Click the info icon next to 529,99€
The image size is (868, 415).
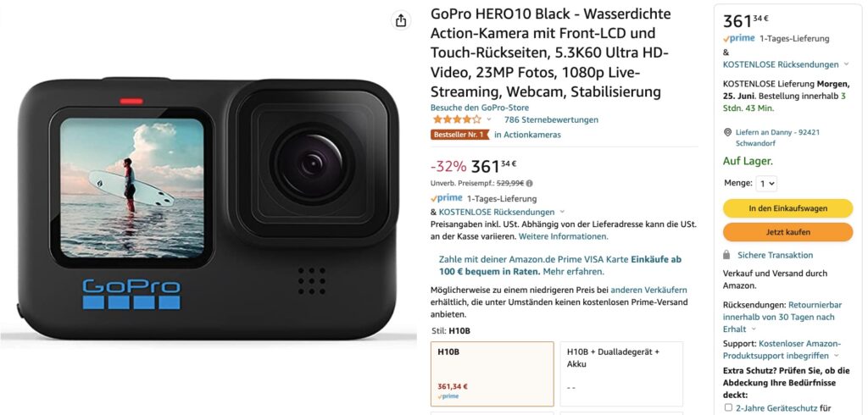[x=529, y=183]
